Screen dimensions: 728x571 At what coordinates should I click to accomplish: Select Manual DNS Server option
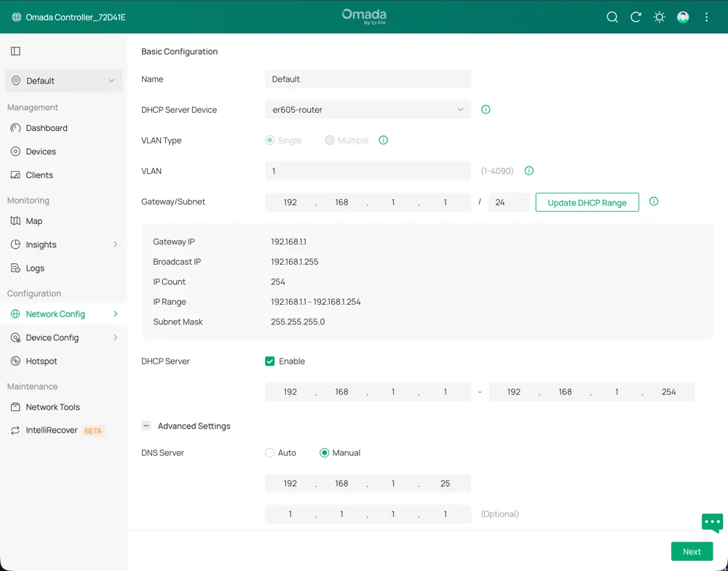325,452
